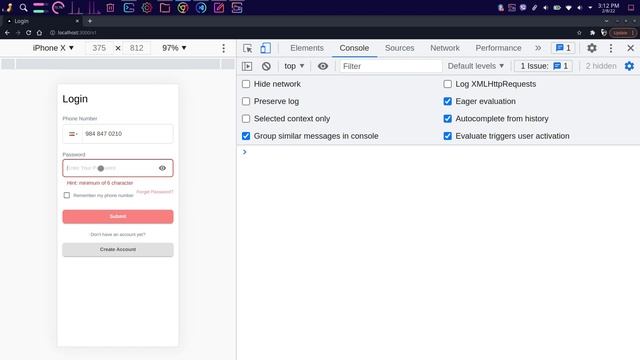640x360 pixels.
Task: Close the Login browser tab
Action: [77, 21]
